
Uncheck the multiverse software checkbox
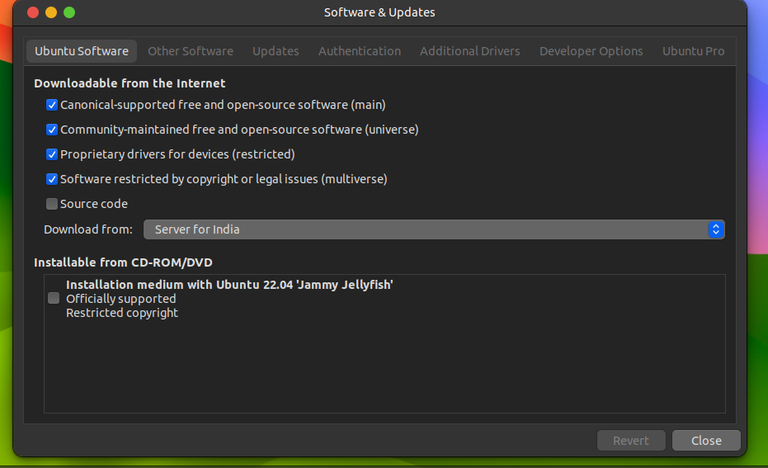point(52,180)
